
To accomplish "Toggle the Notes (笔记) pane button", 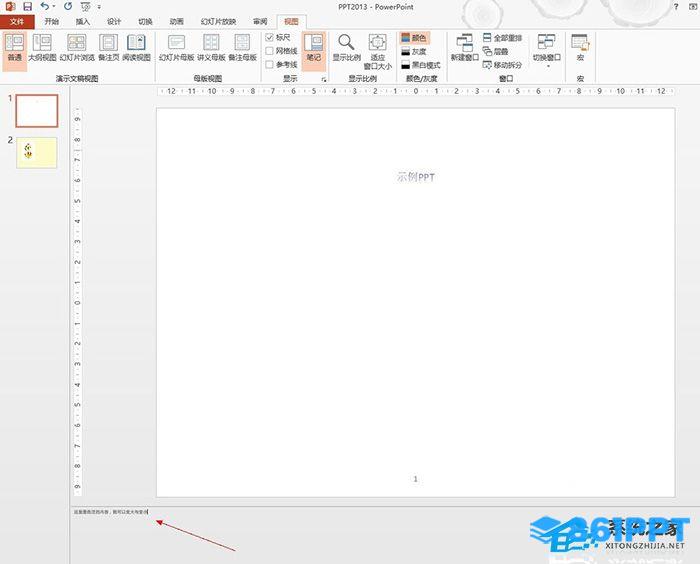I will point(313,46).
